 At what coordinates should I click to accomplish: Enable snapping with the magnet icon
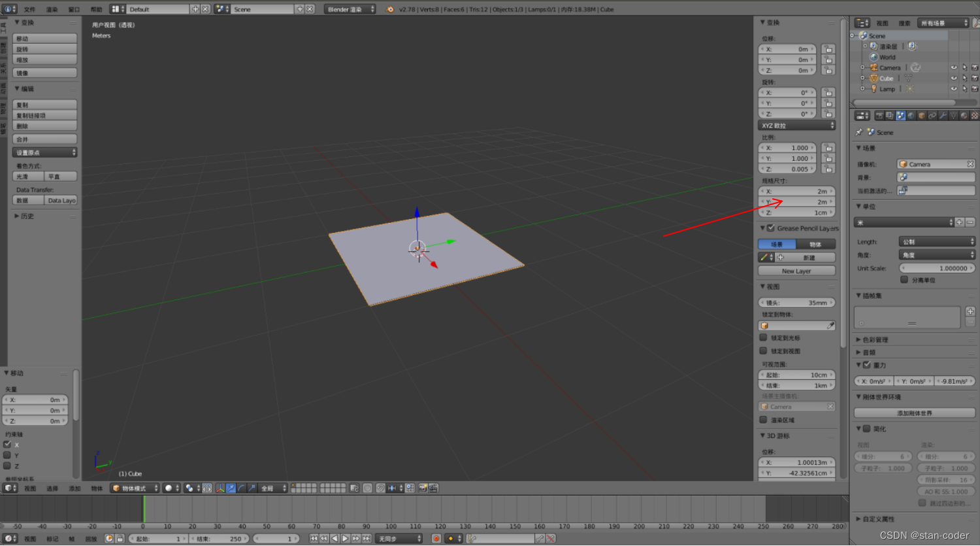pos(380,488)
